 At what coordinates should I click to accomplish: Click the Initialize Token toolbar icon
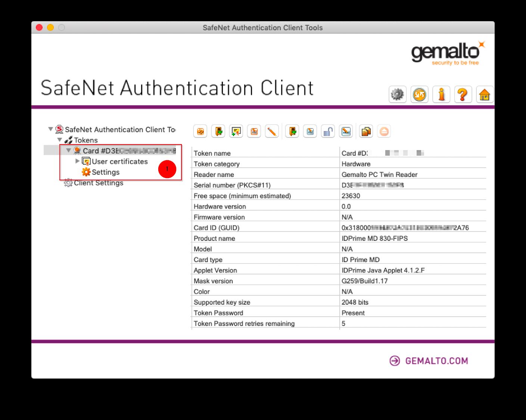point(200,131)
